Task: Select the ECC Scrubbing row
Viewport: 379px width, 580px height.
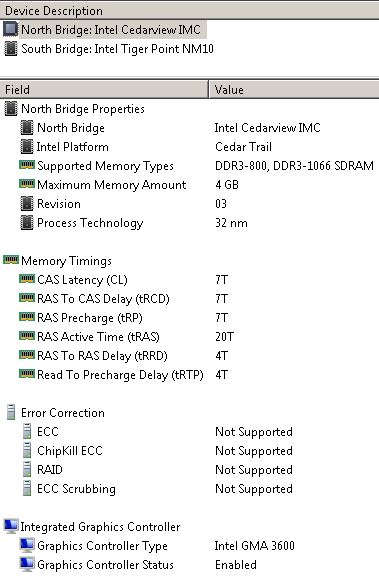Action: coord(189,489)
